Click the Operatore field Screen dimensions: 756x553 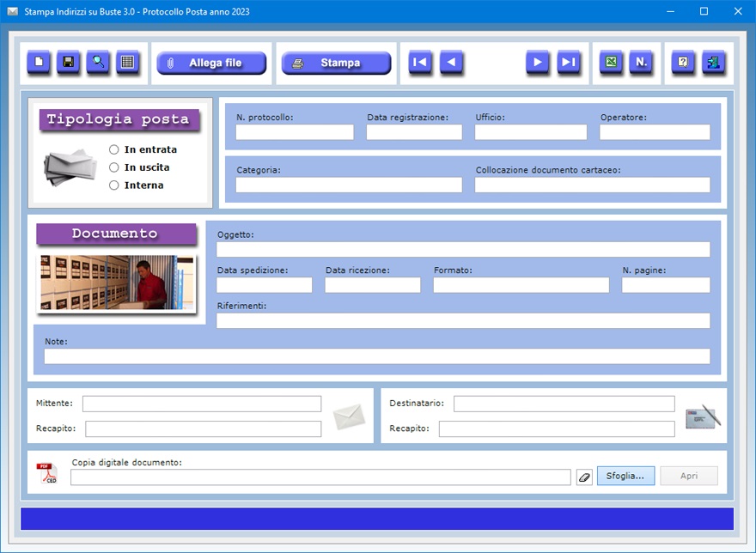(655, 132)
